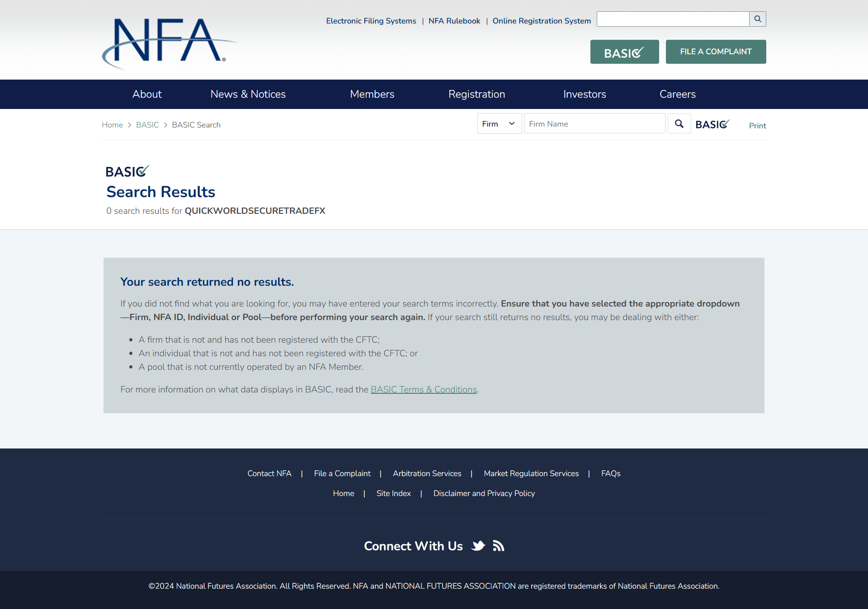Click the green BASIC header button
Screen dimensions: 868x609
pos(624,52)
